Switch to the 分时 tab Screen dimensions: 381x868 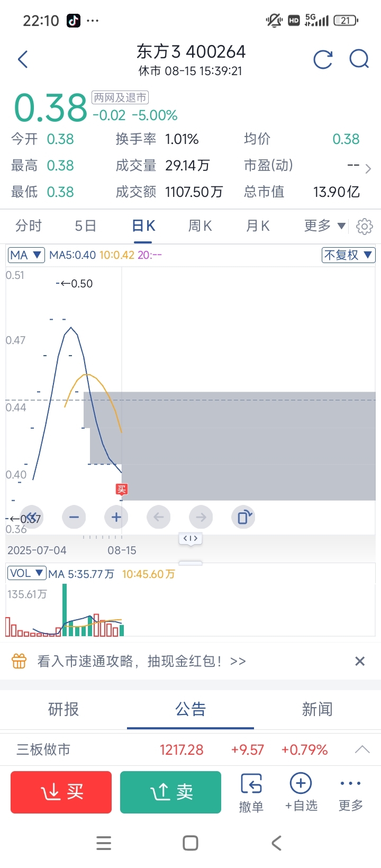pyautogui.click(x=29, y=226)
